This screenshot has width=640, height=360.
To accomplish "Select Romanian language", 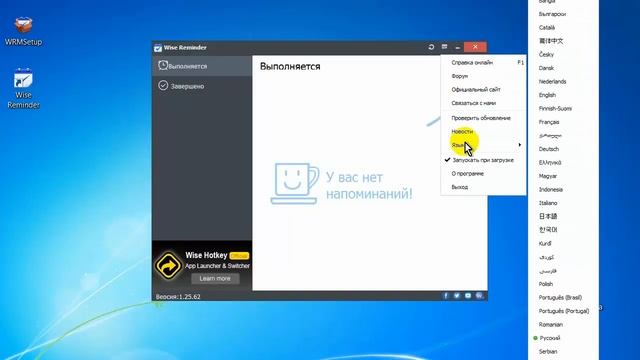I will pyautogui.click(x=550, y=324).
